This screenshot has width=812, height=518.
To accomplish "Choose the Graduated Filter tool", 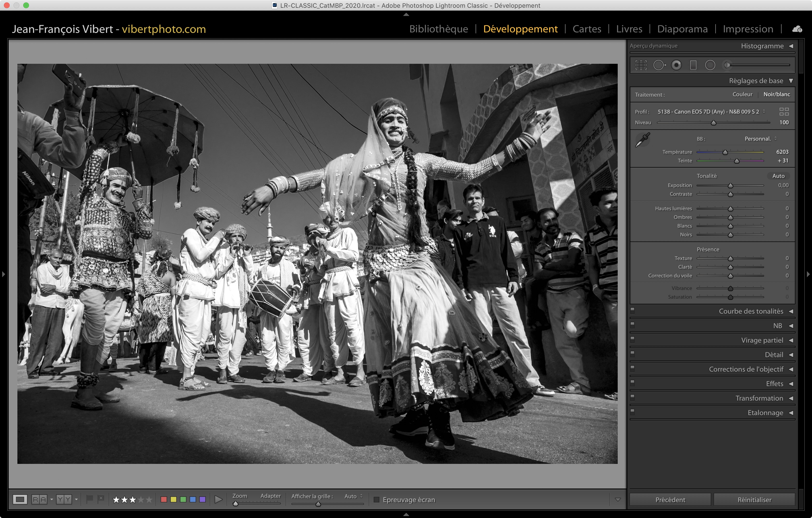I will 693,65.
